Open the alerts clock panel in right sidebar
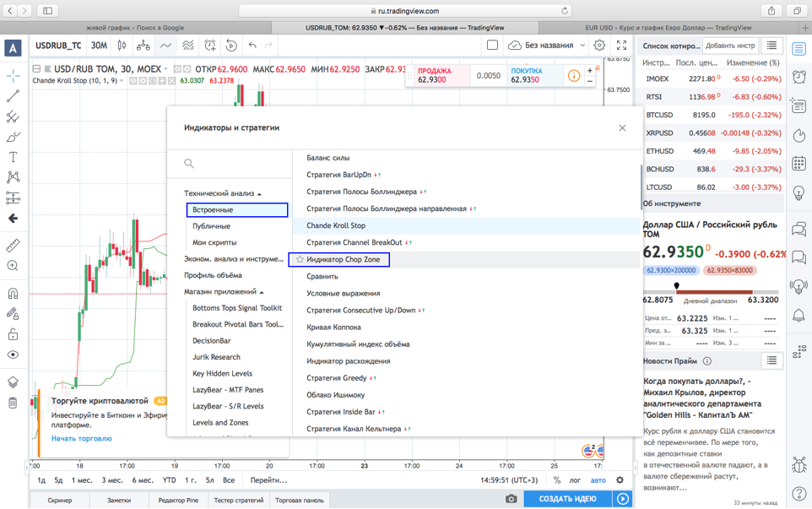Viewport: 812px width, 509px height. pyautogui.click(x=799, y=77)
